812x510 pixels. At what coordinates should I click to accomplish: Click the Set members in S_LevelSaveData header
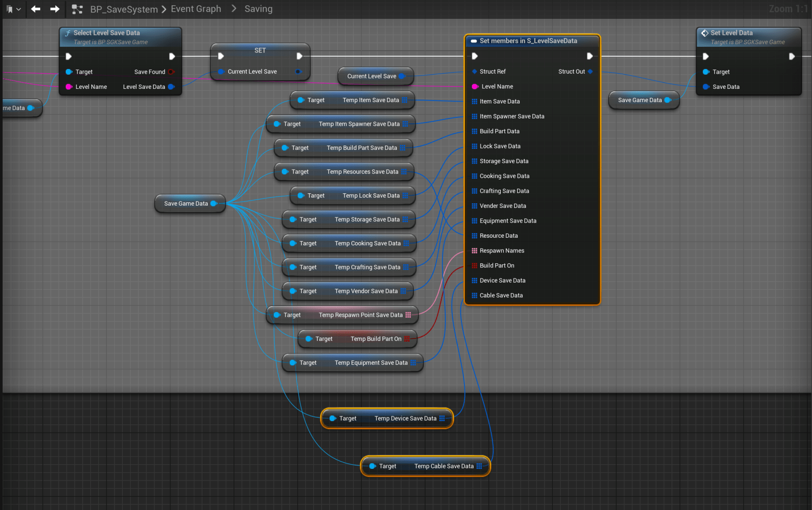(x=528, y=41)
